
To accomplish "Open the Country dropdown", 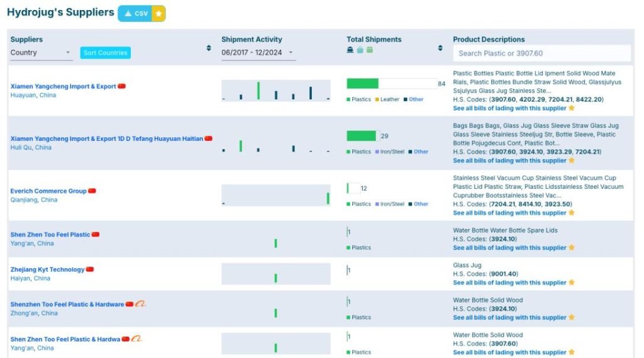I will tap(41, 53).
